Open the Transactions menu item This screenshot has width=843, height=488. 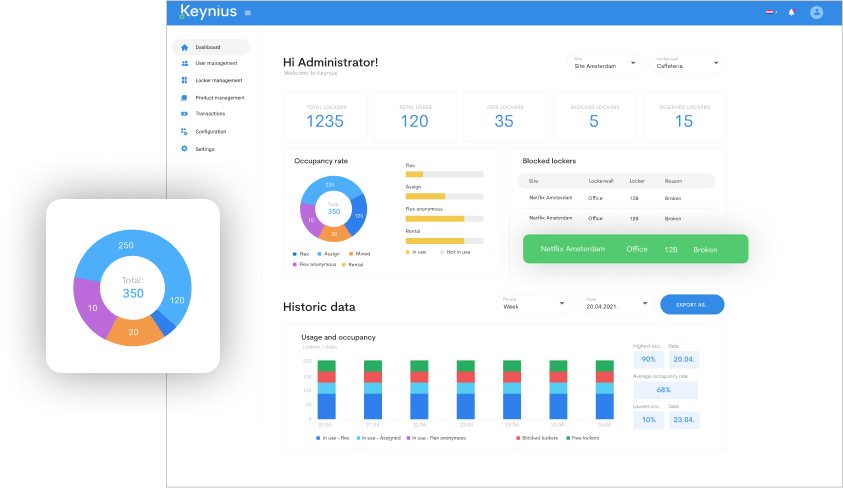210,114
